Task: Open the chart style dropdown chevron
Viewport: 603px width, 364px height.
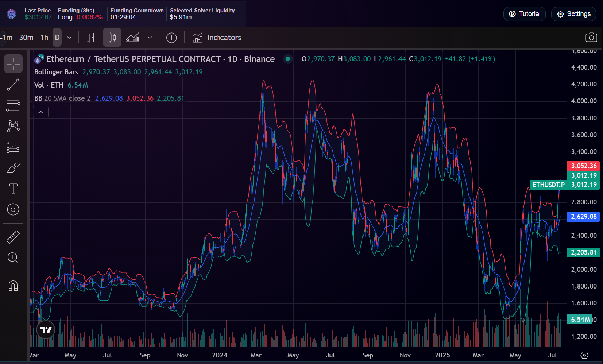Action: coord(150,37)
